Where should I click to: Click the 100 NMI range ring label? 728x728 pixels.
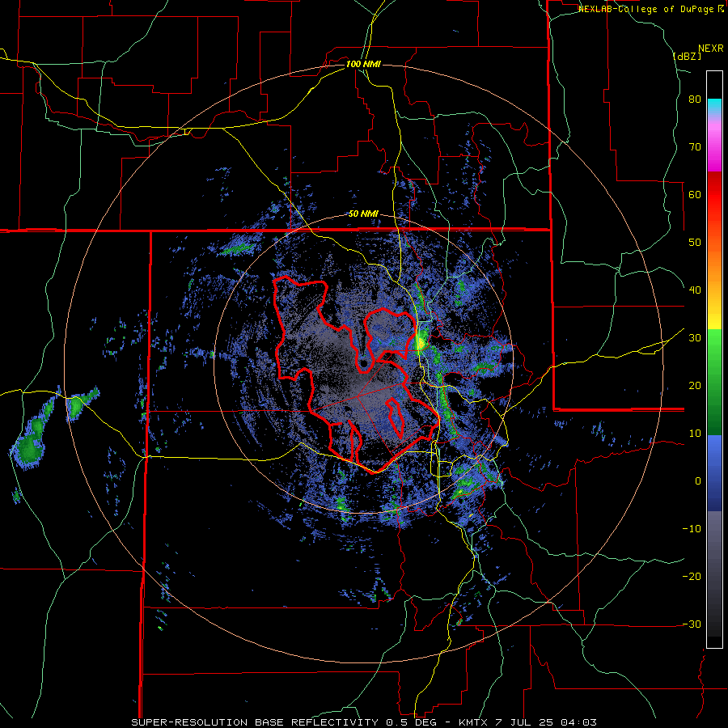click(x=363, y=64)
